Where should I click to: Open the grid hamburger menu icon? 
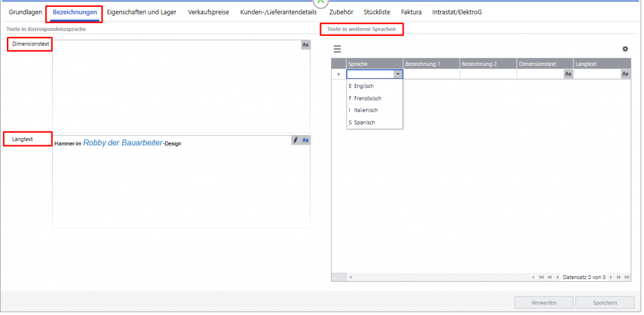(x=337, y=49)
